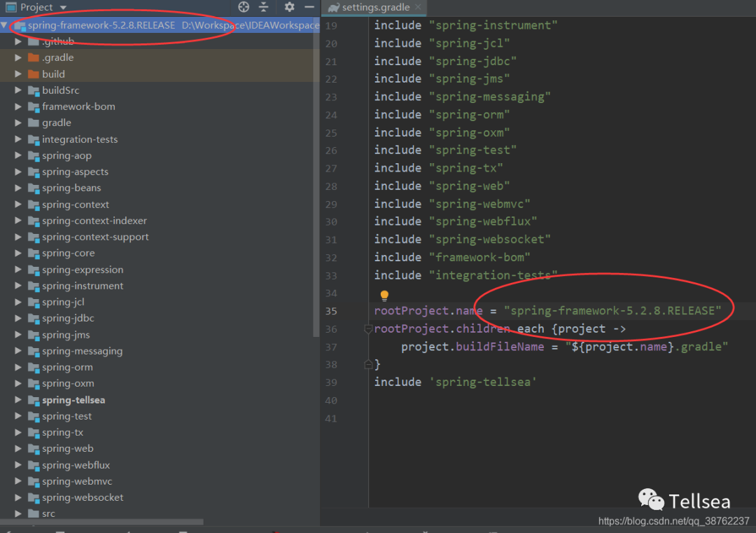
Task: Expand the .github folder
Action: 17,41
